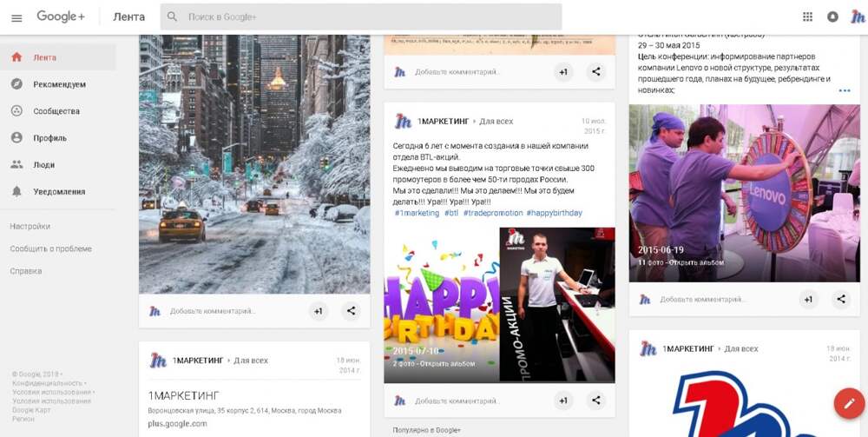
Task: Share the snowy city street post
Action: [351, 310]
